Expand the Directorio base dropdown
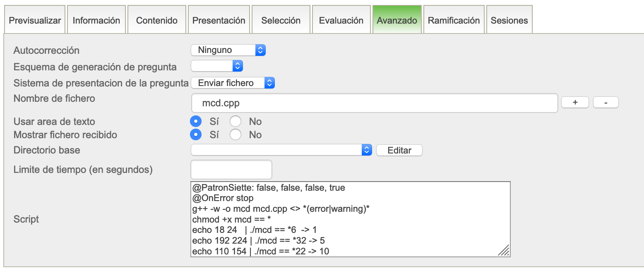The width and height of the screenshot is (644, 273). coord(281,150)
